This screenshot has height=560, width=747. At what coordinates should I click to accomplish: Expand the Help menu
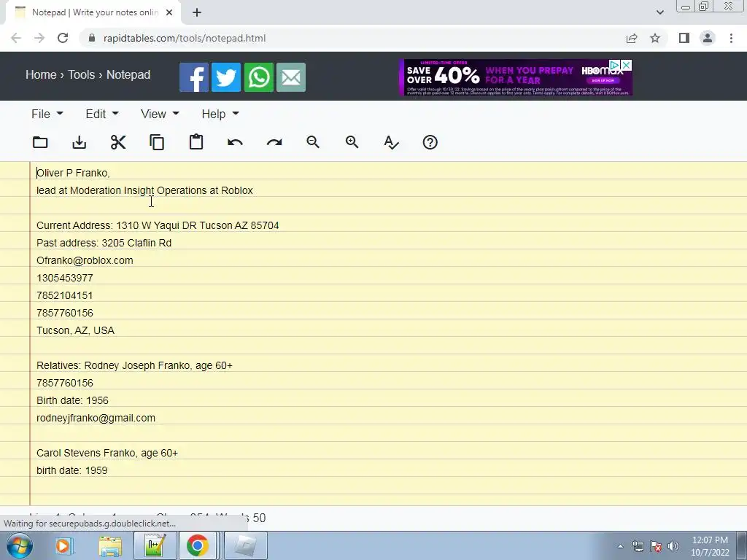[220, 114]
